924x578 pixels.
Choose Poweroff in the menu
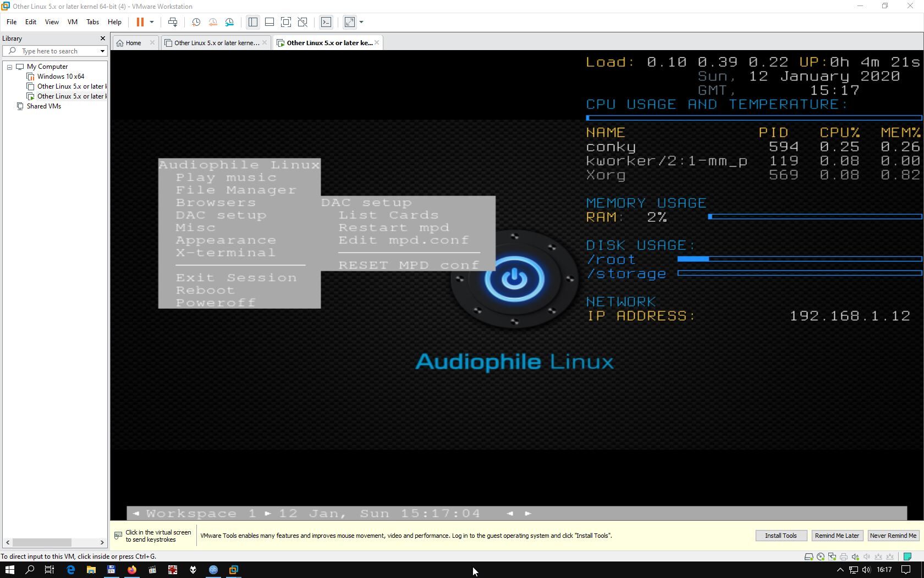pyautogui.click(x=216, y=303)
